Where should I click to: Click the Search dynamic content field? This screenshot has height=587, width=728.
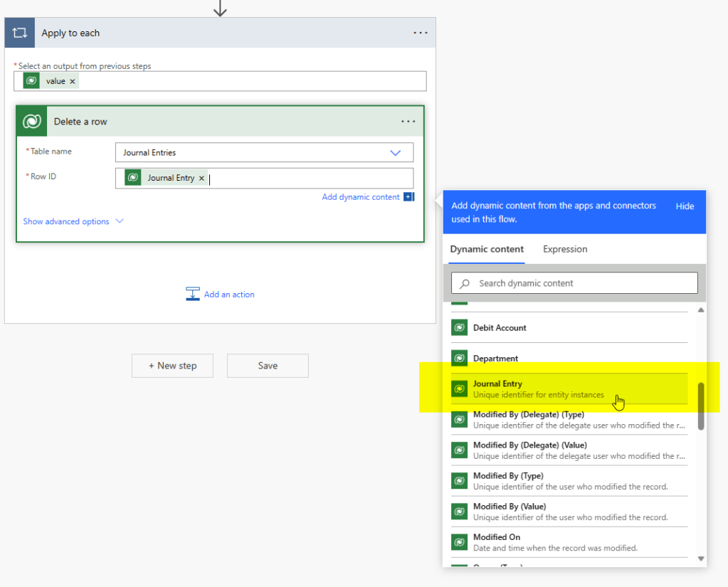tap(584, 283)
